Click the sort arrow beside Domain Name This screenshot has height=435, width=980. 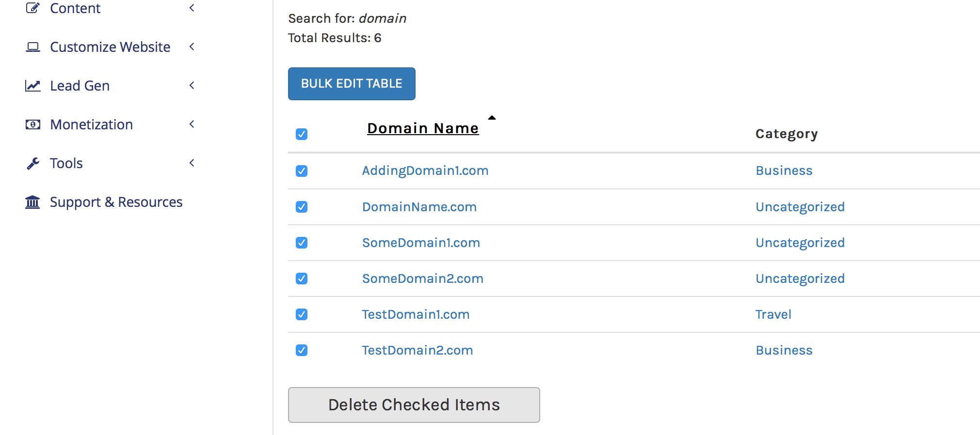(492, 118)
